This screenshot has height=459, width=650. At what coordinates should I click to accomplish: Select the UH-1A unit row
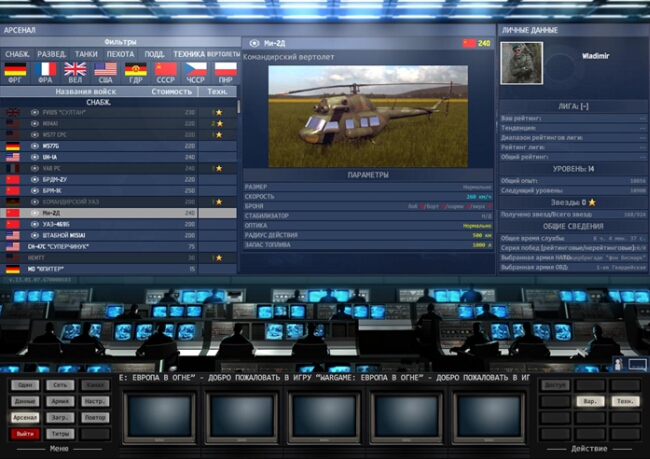(119, 157)
